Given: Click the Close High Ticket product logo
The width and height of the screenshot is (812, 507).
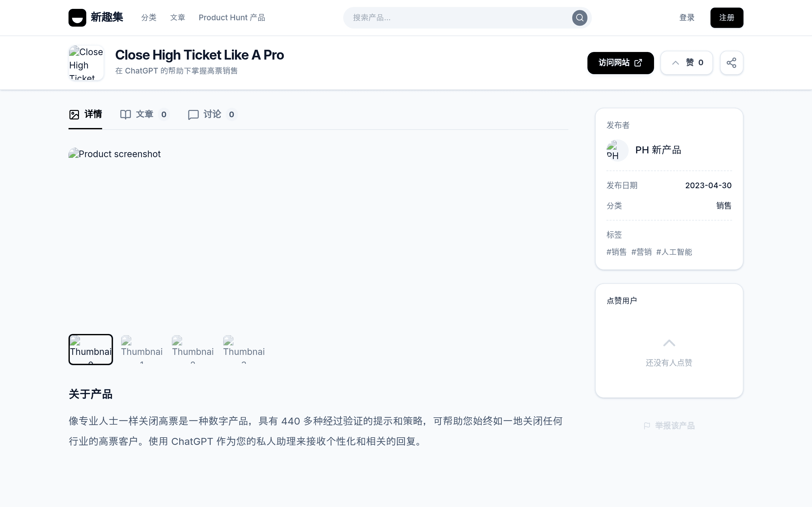Looking at the screenshot, I should pos(86,63).
